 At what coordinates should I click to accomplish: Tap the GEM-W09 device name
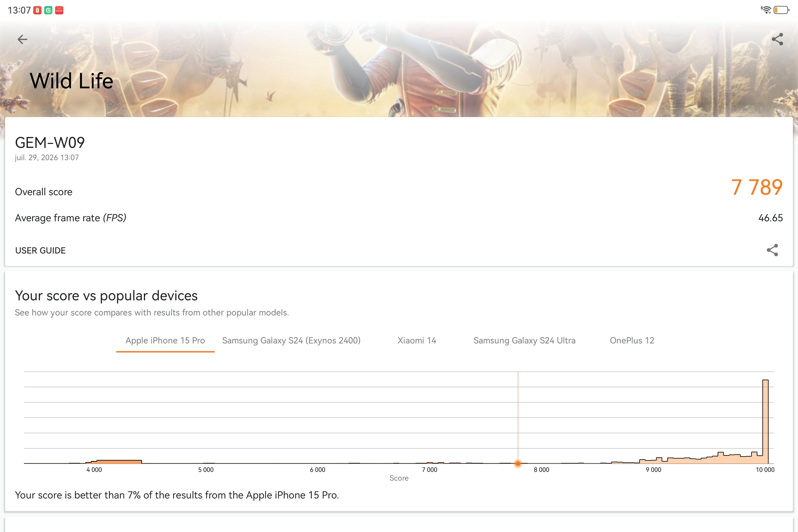coord(50,143)
